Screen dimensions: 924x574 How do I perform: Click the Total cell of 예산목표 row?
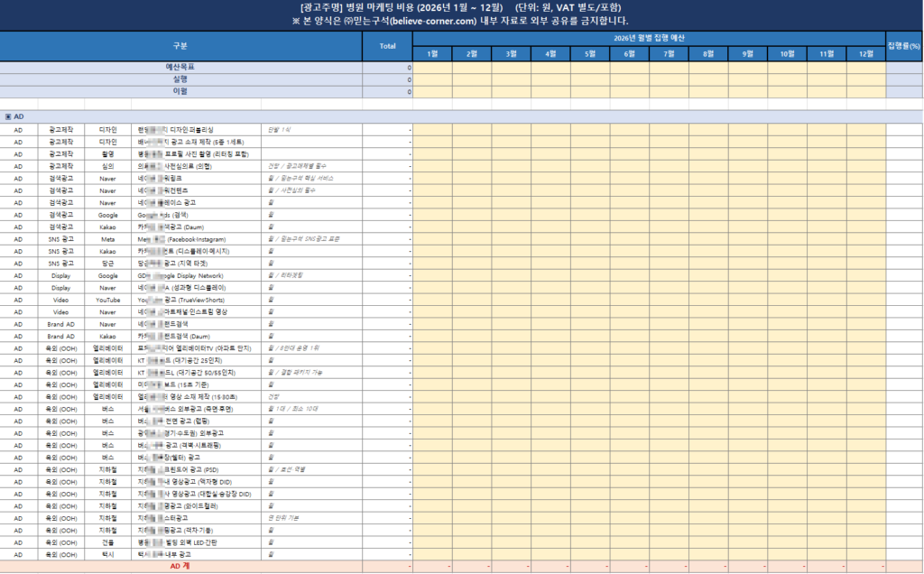387,67
